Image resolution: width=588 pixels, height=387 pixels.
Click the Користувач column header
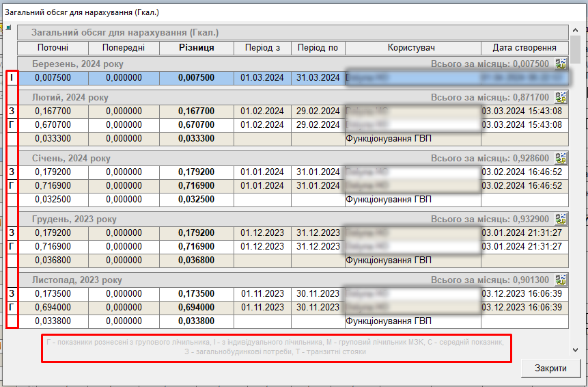point(411,48)
